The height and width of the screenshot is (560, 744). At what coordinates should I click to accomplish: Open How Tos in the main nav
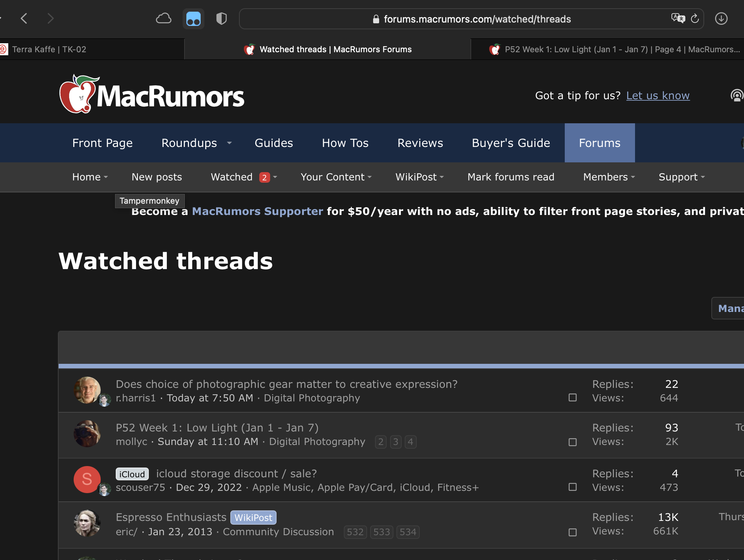345,143
